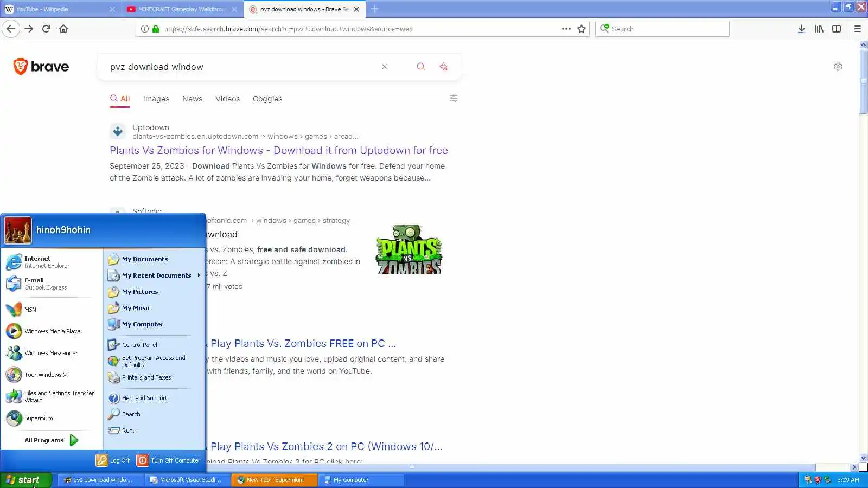Clear the Brave search query with X
Image resolution: width=868 pixels, height=488 pixels.
point(385,67)
